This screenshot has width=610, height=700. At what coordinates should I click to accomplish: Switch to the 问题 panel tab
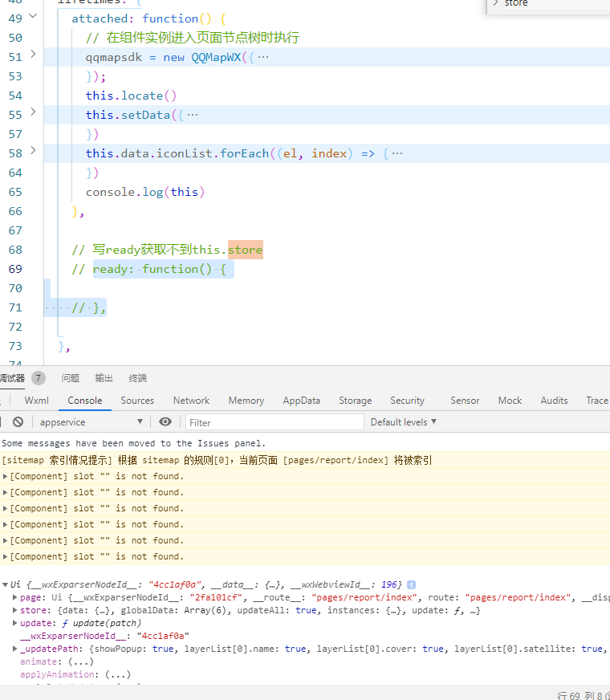(71, 378)
